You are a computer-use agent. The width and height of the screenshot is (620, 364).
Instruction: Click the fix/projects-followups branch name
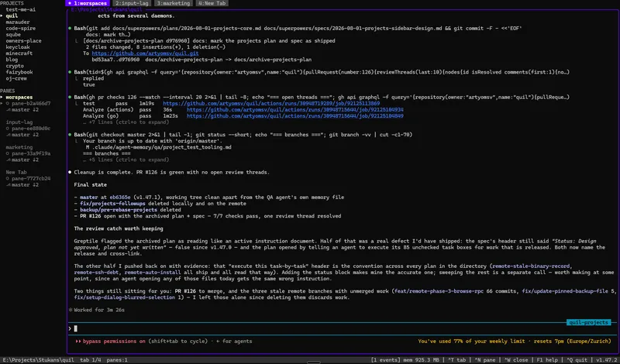112,204
